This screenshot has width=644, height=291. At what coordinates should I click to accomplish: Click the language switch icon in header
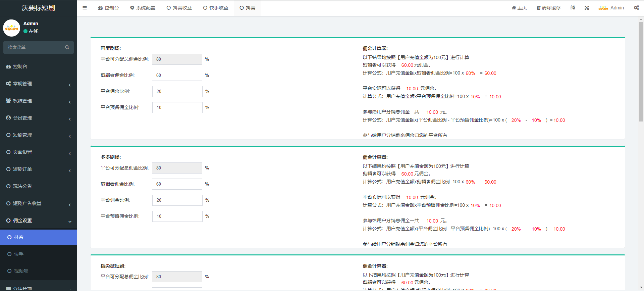pyautogui.click(x=573, y=8)
